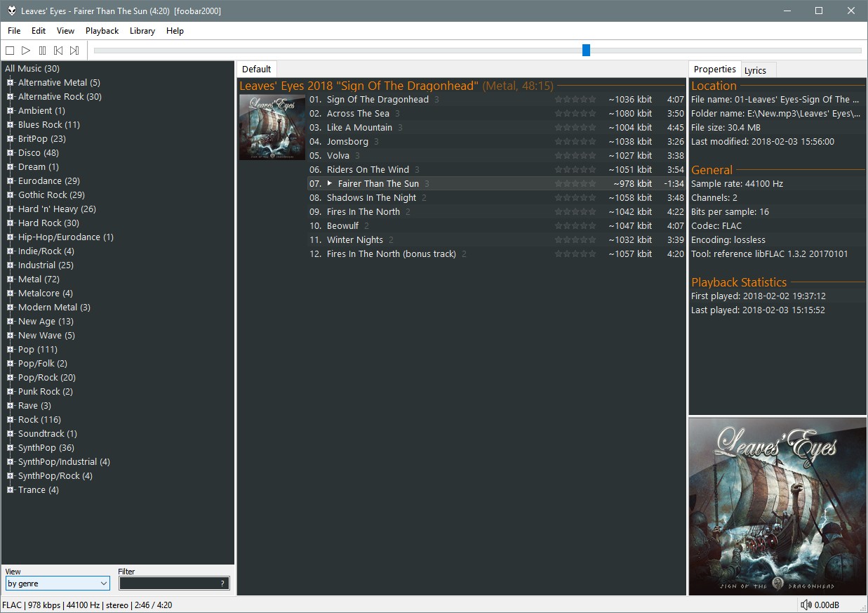This screenshot has height=613, width=868.
Task: Click the Stop playback button
Action: (10, 51)
